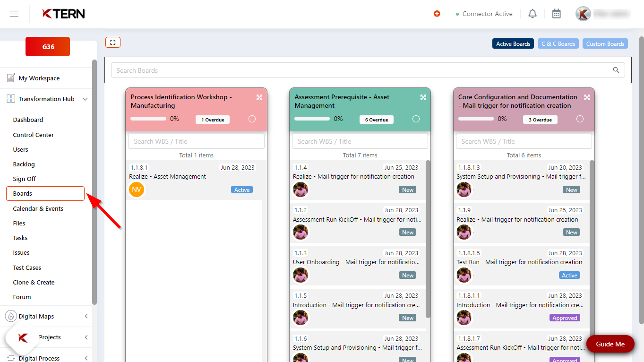Click the floating KTERN launcher icon
This screenshot has height=362, width=644.
pyautogui.click(x=22, y=338)
